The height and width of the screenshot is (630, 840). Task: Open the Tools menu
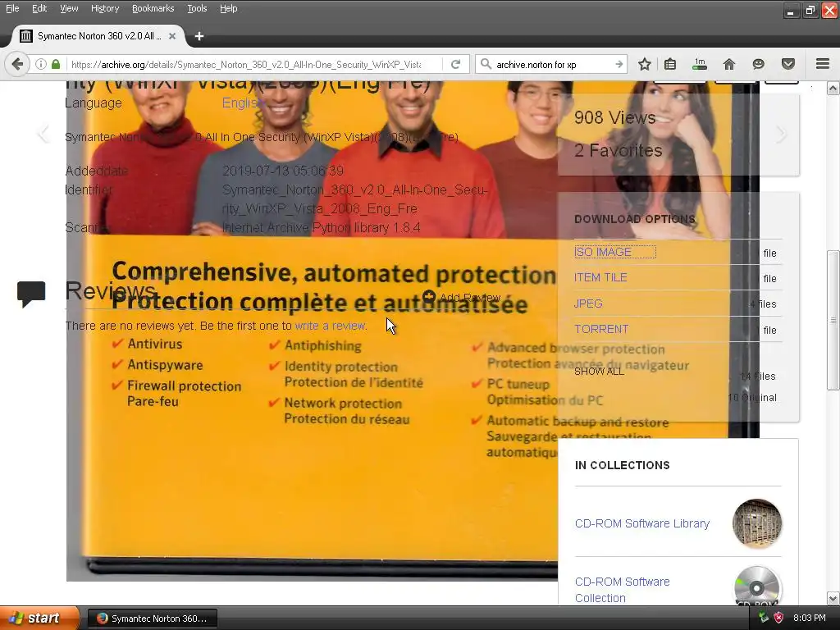pos(197,8)
